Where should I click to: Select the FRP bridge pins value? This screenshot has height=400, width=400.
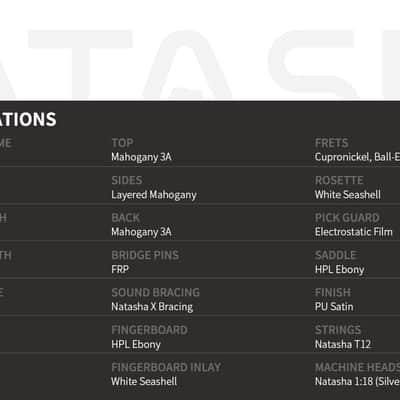(x=120, y=269)
